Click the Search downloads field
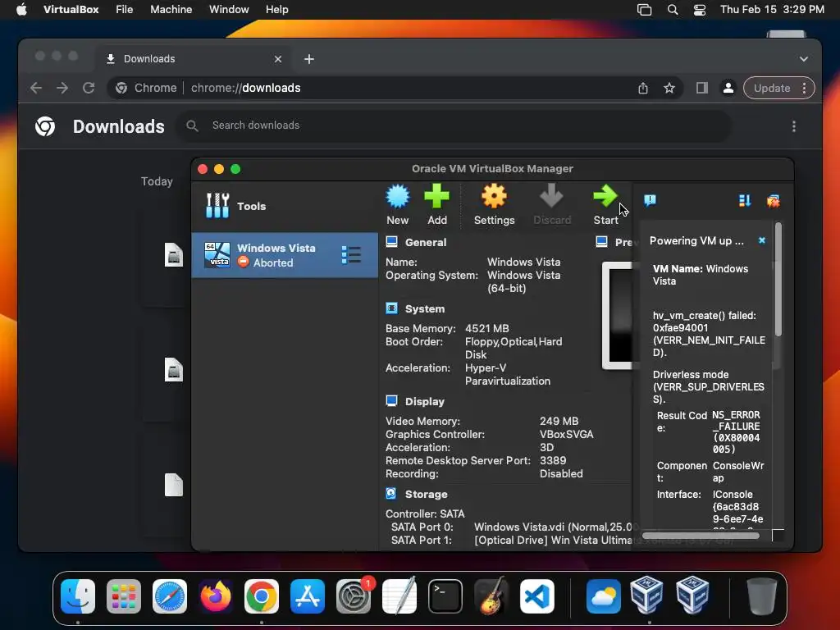The width and height of the screenshot is (840, 630). (x=454, y=126)
